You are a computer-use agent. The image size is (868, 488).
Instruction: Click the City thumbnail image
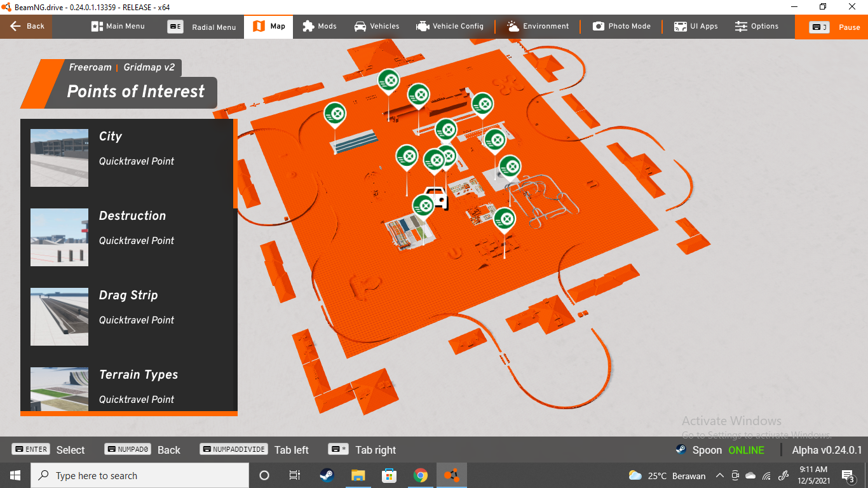coord(59,158)
